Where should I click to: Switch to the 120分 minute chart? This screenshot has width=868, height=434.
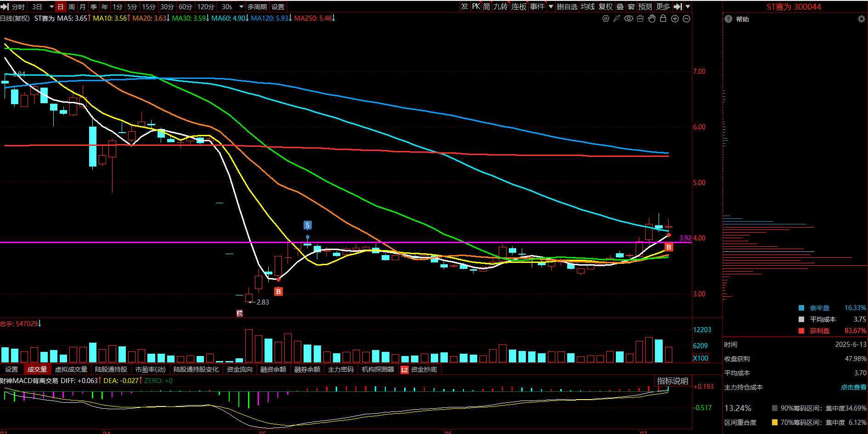point(206,6)
